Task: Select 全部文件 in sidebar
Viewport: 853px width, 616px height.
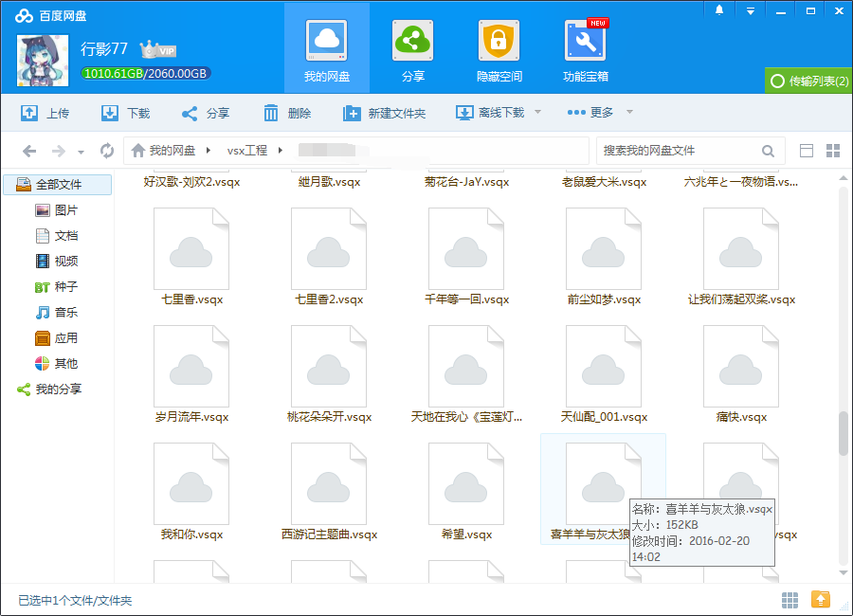Action: pyautogui.click(x=58, y=185)
